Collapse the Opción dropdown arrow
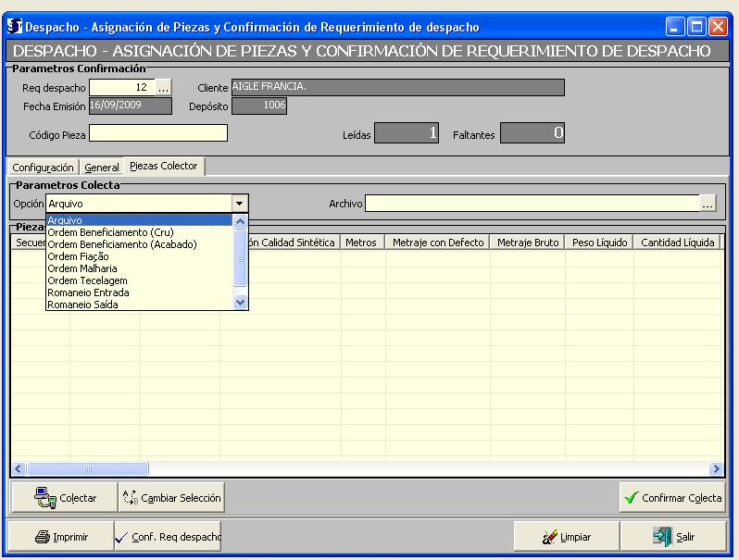Screen dimensions: 739x560 click(240, 204)
